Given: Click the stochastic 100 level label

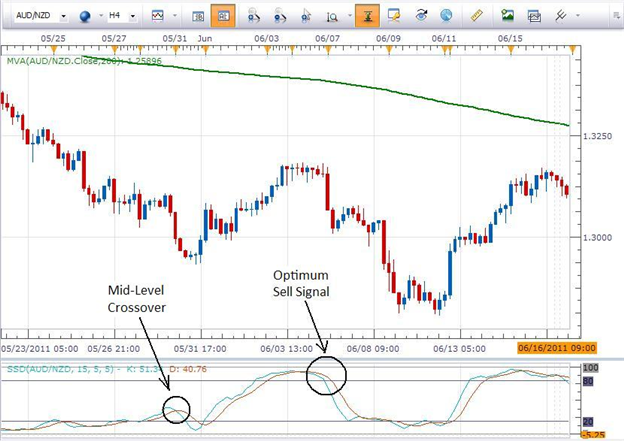Looking at the screenshot, I should [x=591, y=367].
